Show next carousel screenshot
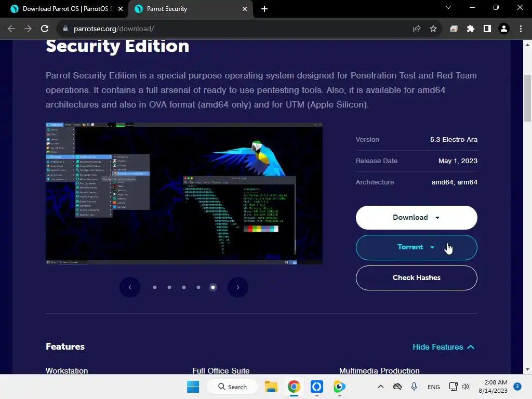This screenshot has height=399, width=532. 238,287
